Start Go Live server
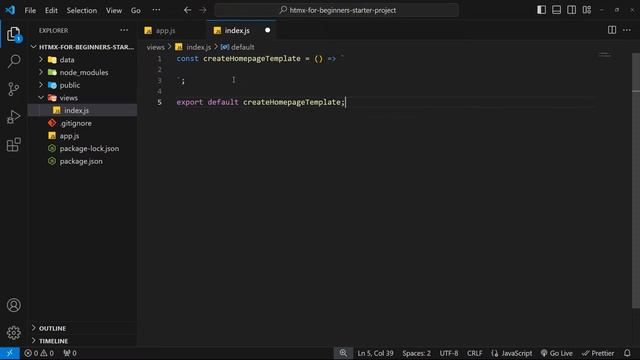Screen dimensions: 640x360 tap(557, 353)
